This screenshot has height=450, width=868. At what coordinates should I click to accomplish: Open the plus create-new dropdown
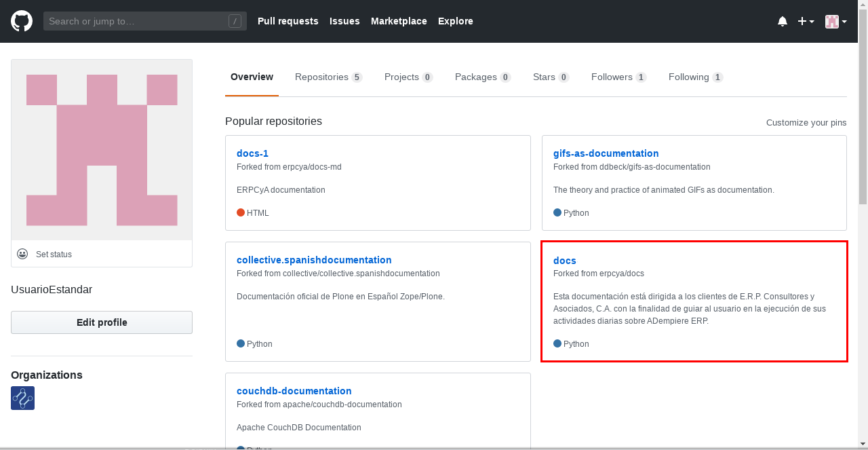tap(806, 21)
